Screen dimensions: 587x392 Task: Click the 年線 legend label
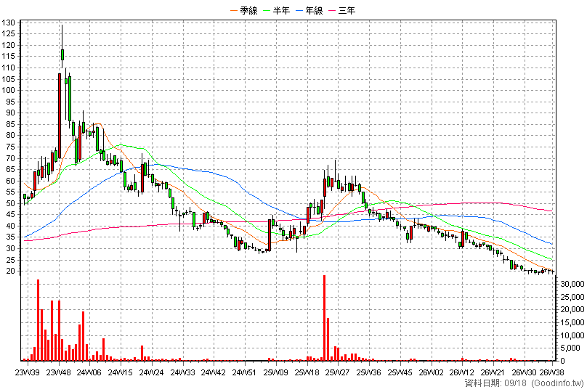[314, 10]
